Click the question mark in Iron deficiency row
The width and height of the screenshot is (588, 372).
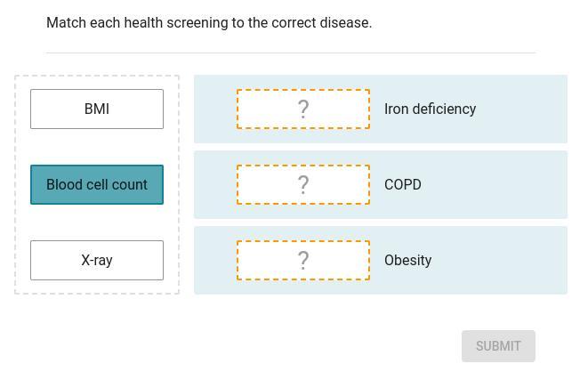tap(303, 109)
